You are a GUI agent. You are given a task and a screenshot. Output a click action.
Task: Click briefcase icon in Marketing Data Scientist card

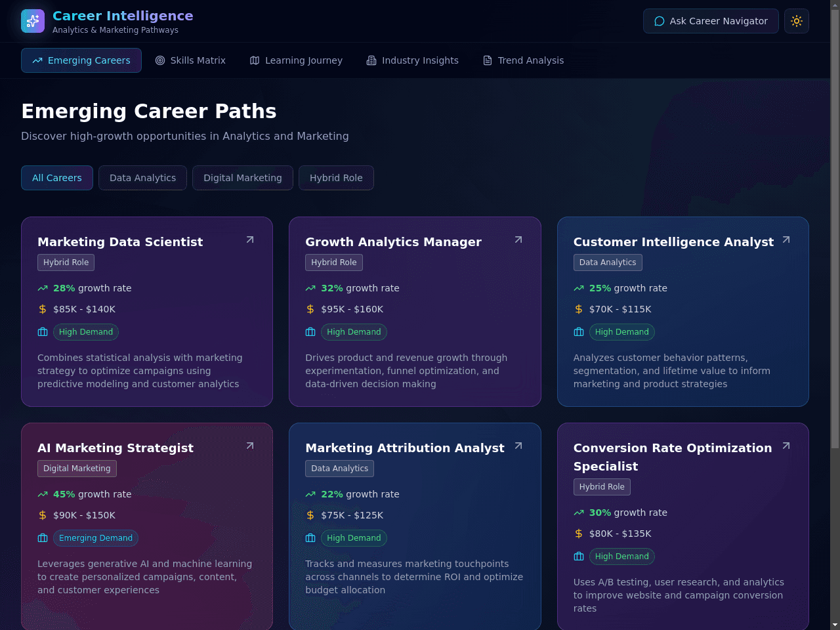43,332
